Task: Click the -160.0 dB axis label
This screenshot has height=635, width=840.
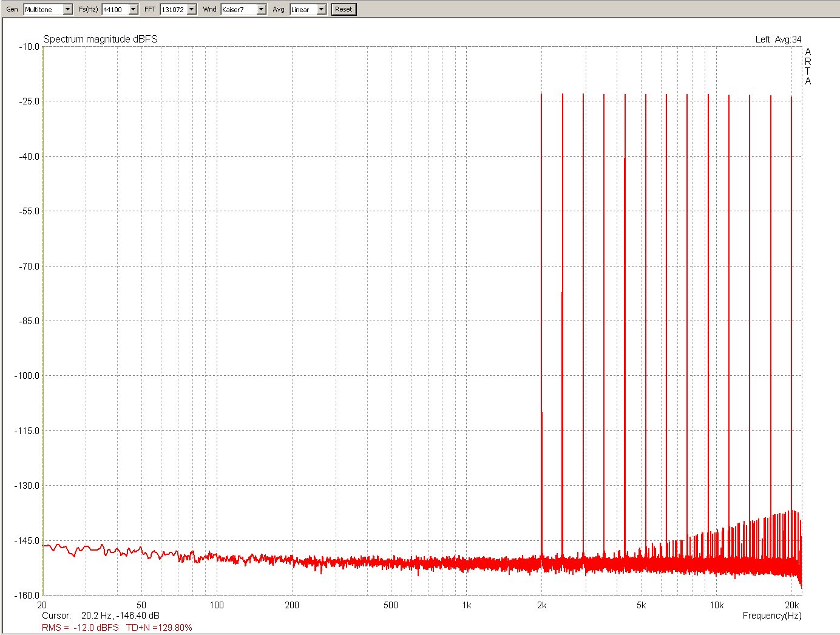Action: [x=27, y=596]
